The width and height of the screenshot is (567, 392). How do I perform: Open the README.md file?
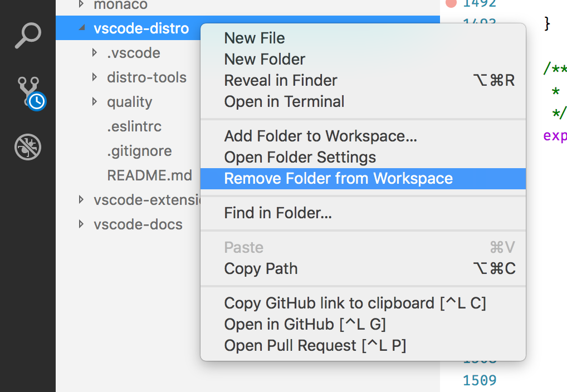coord(149,175)
